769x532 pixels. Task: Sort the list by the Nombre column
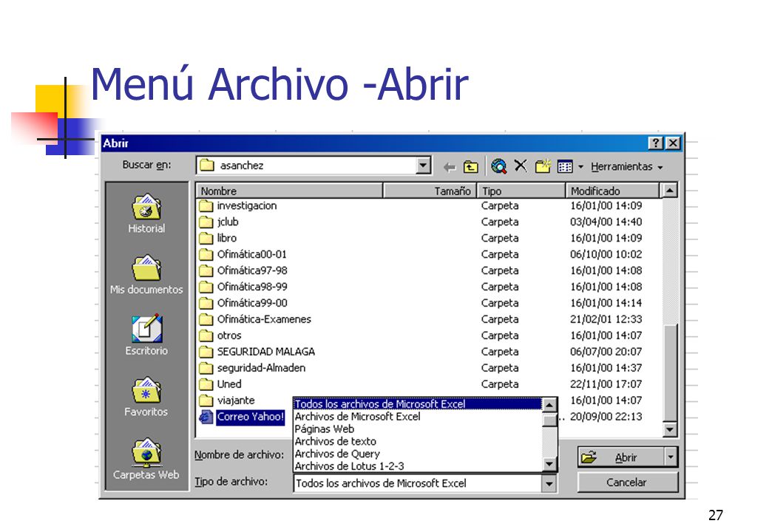(x=289, y=191)
